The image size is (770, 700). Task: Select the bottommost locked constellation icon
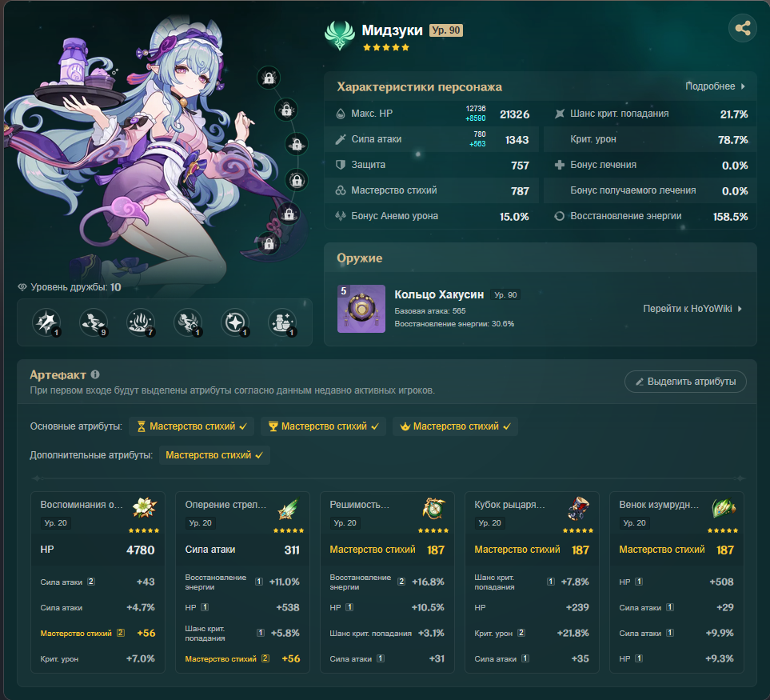[x=269, y=244]
